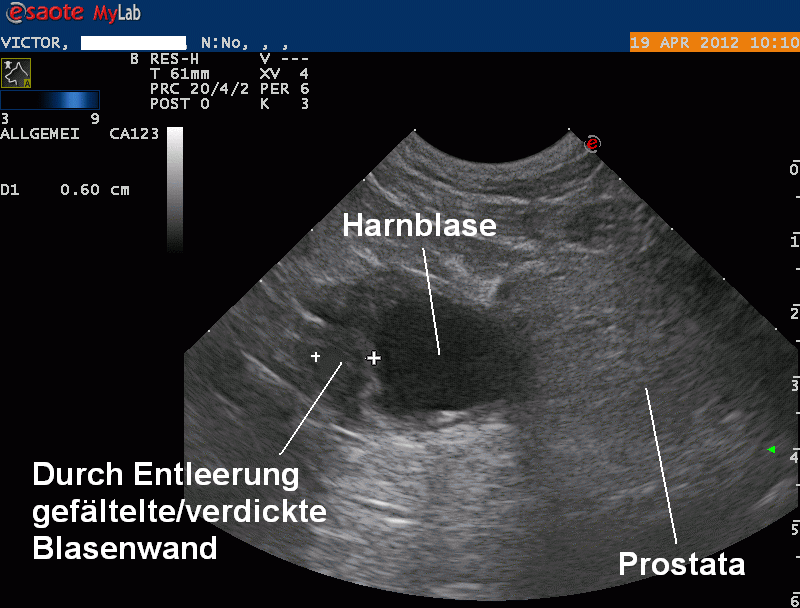Click the red probe orientation marker
Viewport: 800px width, 608px height.
(592, 144)
